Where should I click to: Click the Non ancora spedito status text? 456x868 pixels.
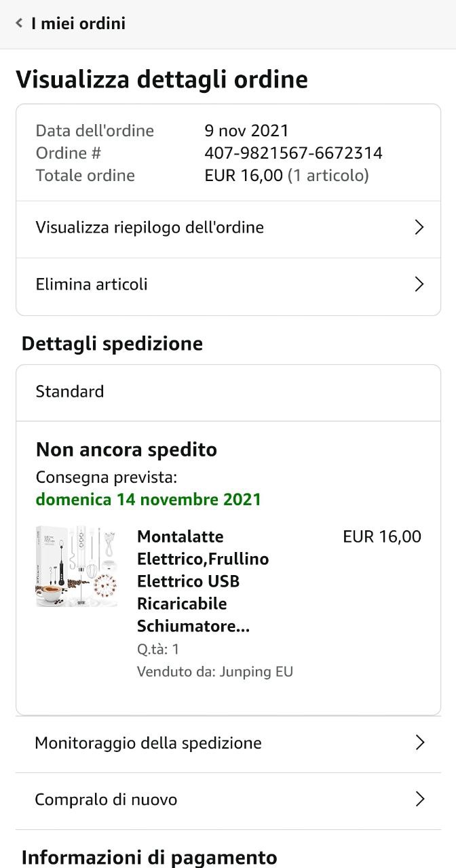pos(126,450)
